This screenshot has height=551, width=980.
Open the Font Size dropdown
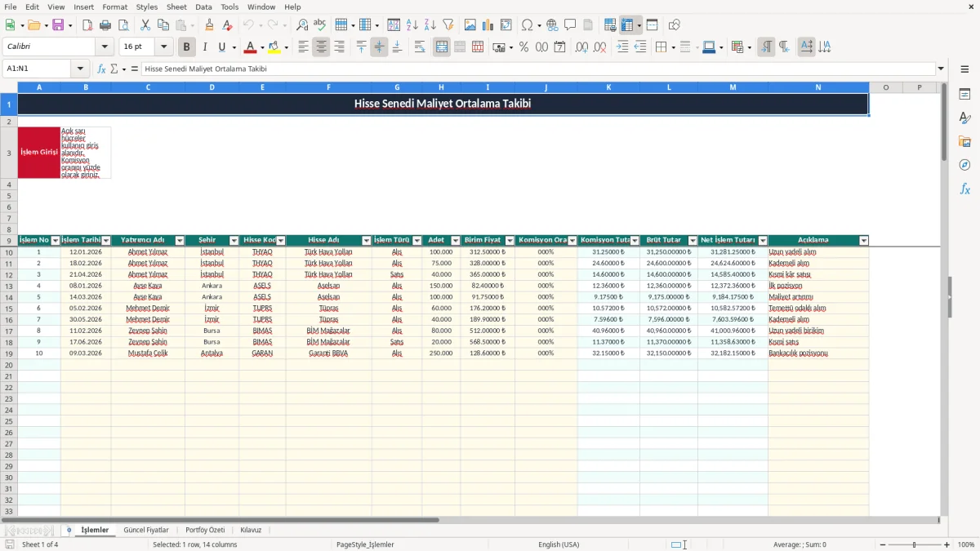click(x=163, y=47)
